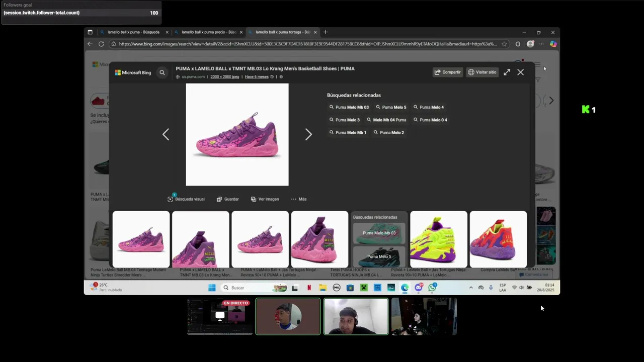The image size is (644, 362).
Task: Click the main pink shoe image
Action: pos(237,135)
